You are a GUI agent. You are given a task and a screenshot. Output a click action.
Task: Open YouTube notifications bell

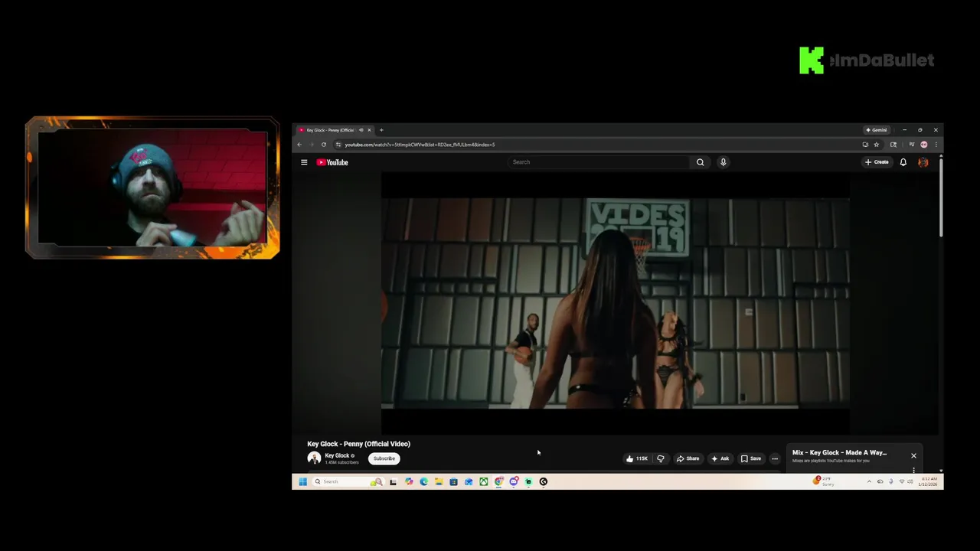point(903,162)
